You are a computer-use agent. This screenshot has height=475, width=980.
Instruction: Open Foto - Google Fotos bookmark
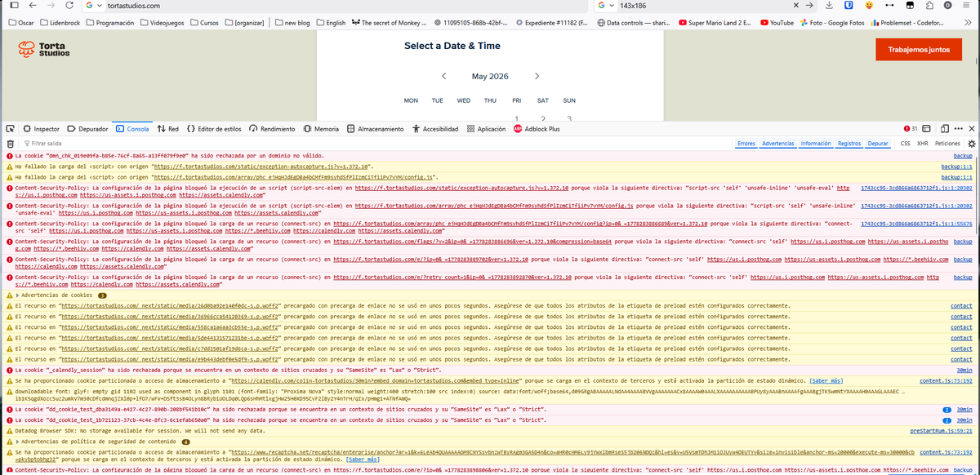click(832, 23)
